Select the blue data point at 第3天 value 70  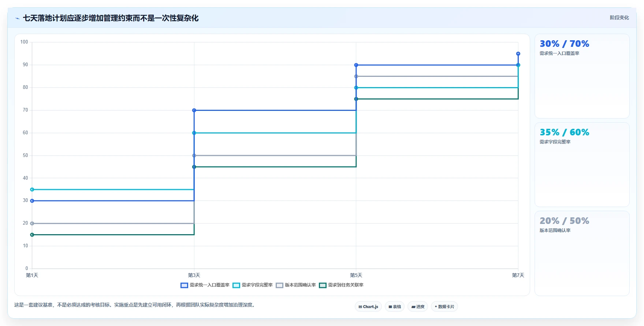[x=194, y=110]
